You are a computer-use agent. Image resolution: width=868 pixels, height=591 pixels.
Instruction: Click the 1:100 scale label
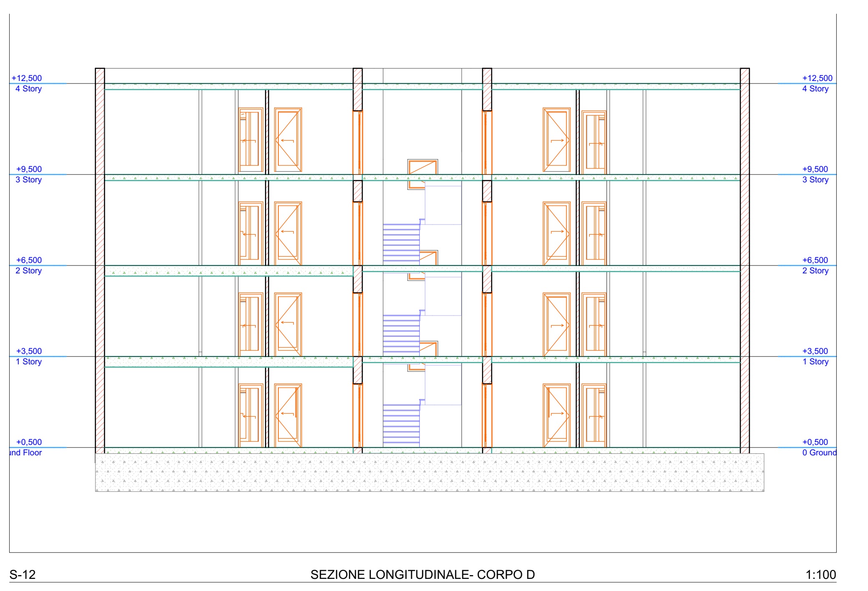pos(820,575)
